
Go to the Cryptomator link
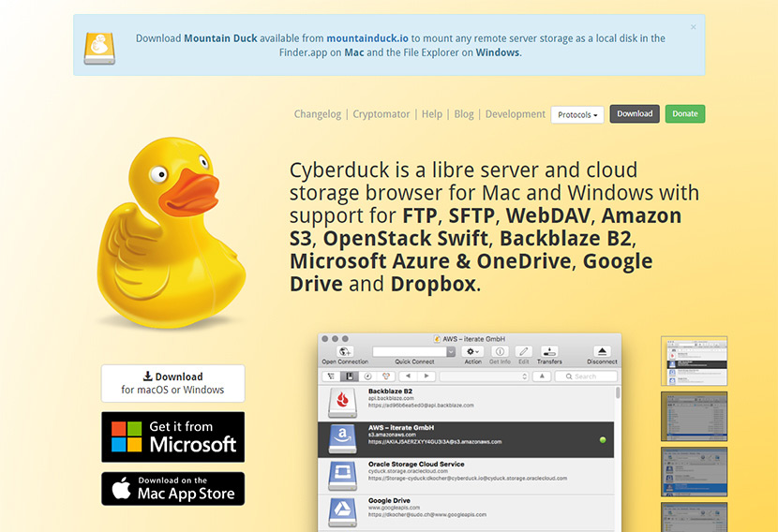382,114
